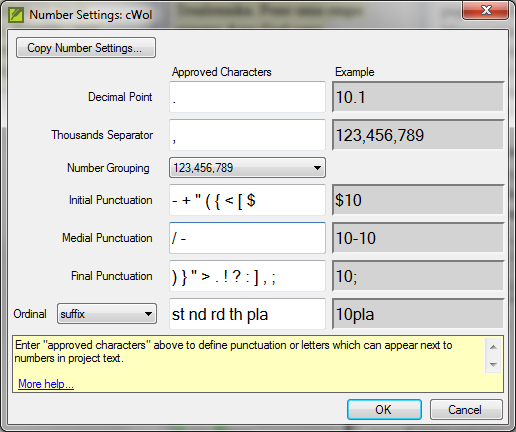Open the More help link
The image size is (516, 432).
click(46, 384)
